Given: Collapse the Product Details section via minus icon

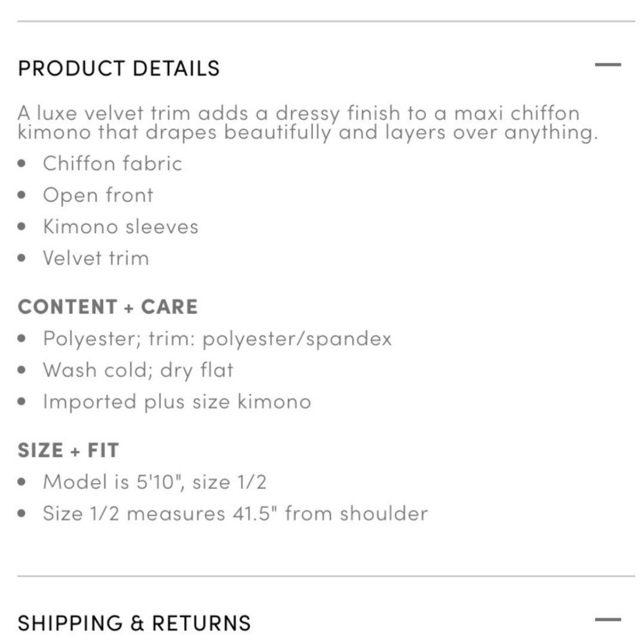Looking at the screenshot, I should (x=608, y=64).
